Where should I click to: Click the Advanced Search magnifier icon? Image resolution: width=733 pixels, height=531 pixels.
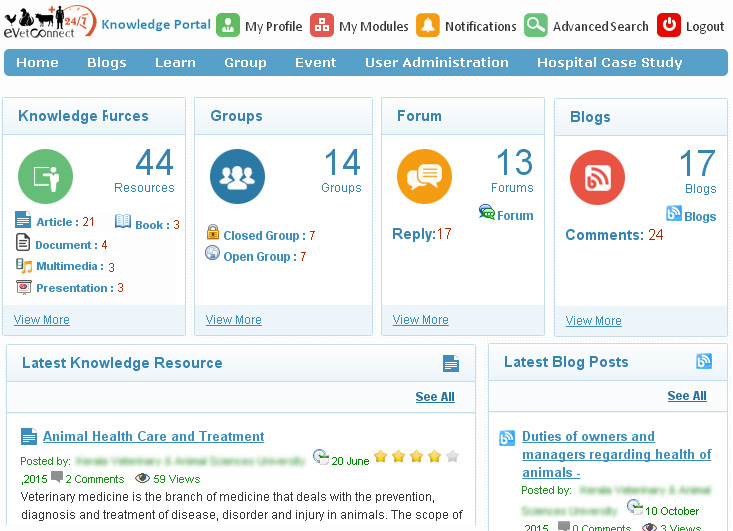[536, 25]
